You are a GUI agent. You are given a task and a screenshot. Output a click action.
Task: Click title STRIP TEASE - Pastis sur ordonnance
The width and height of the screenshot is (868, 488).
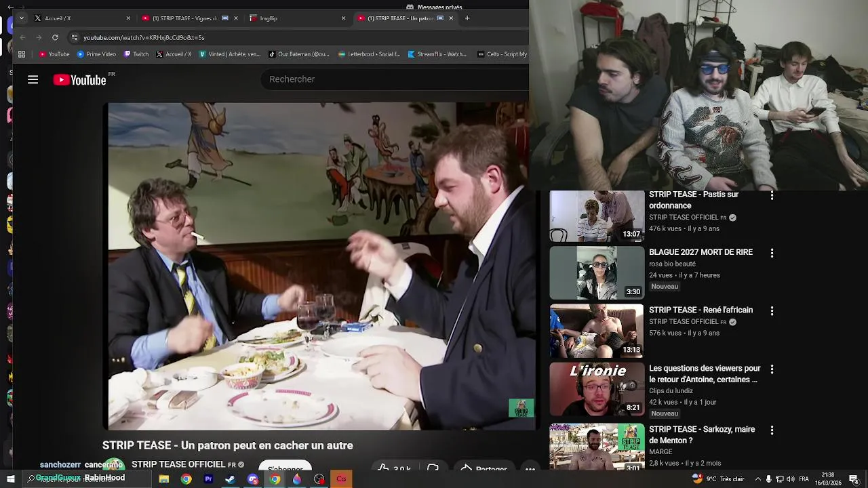[x=694, y=200]
